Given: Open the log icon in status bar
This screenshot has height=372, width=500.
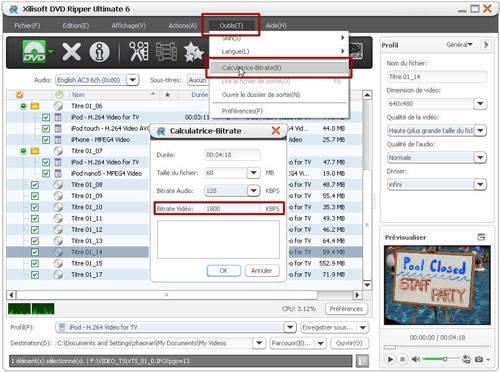Looking at the screenshot, I should 362,360.
